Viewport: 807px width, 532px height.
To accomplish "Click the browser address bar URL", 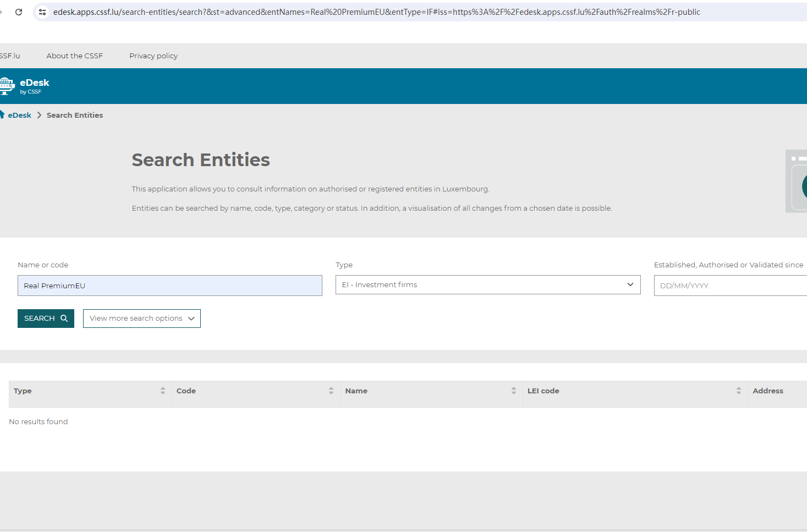I will 376,12.
